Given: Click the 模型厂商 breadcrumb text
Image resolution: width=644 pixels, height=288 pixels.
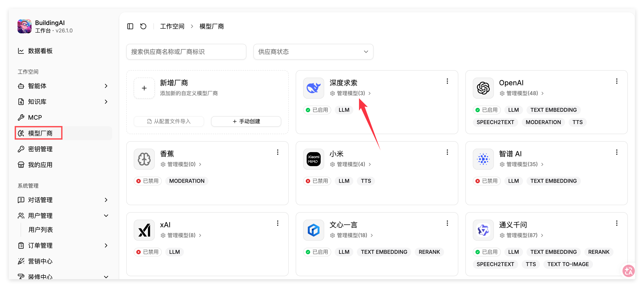Looking at the screenshot, I should 212,26.
